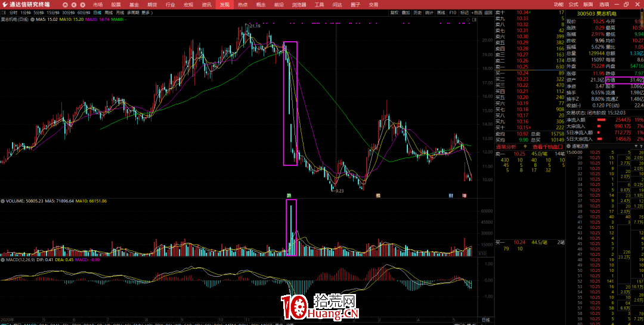Open the 版面 layout menu

[x=588, y=5]
